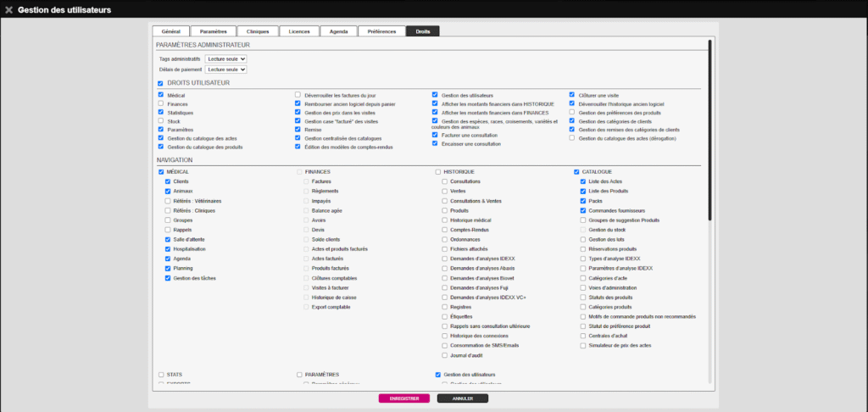Switch to the Général tab
This screenshot has width=868, height=412.
pos(170,31)
